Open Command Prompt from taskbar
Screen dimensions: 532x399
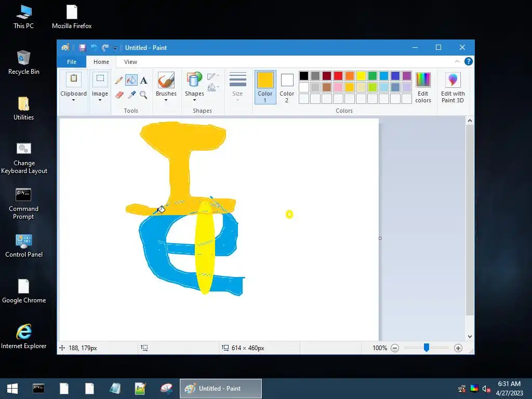pos(38,389)
